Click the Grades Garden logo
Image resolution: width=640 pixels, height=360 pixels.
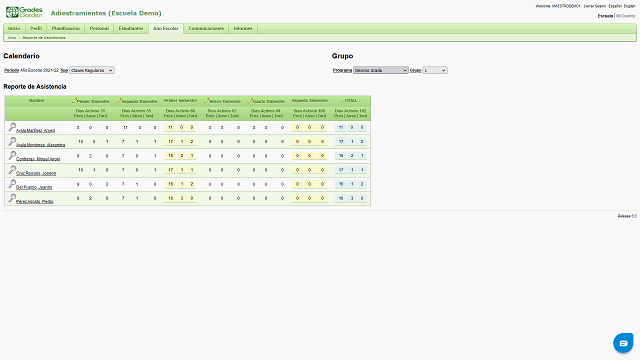24,12
